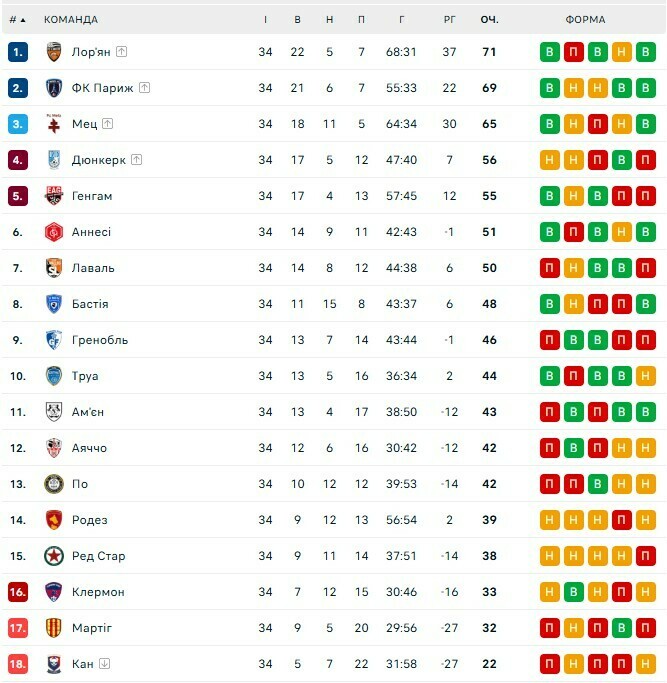Screen dimensions: 667x683
Task: Click the last form badge in Родез row
Action: [x=645, y=520]
